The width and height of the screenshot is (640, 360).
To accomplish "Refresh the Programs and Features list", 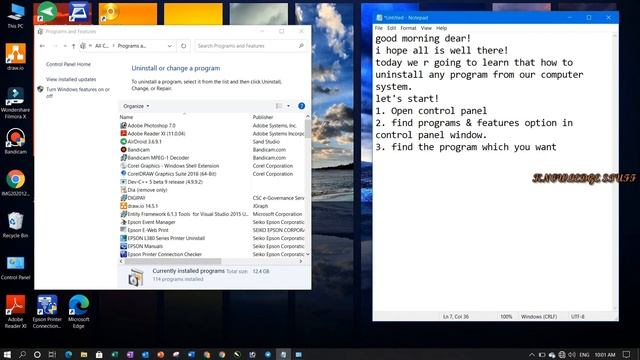I will (x=184, y=46).
